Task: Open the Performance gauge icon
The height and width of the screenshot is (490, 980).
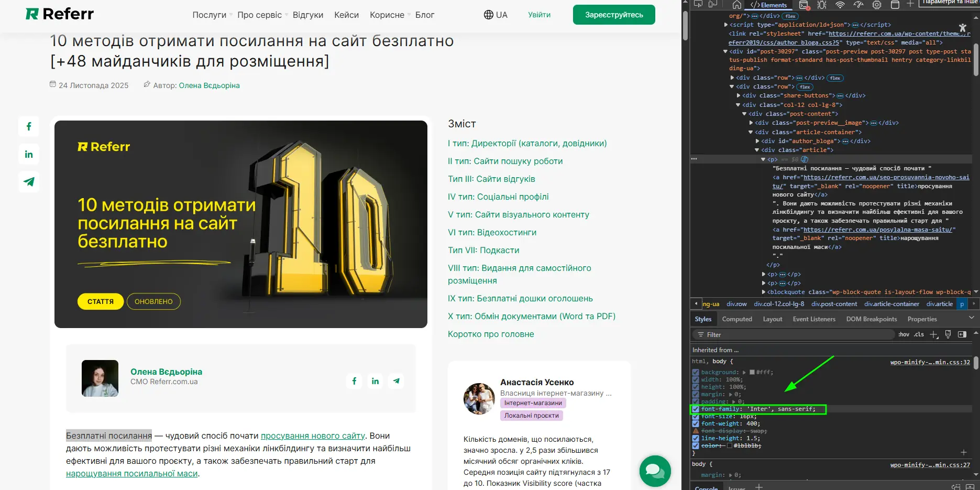Action: [x=857, y=5]
